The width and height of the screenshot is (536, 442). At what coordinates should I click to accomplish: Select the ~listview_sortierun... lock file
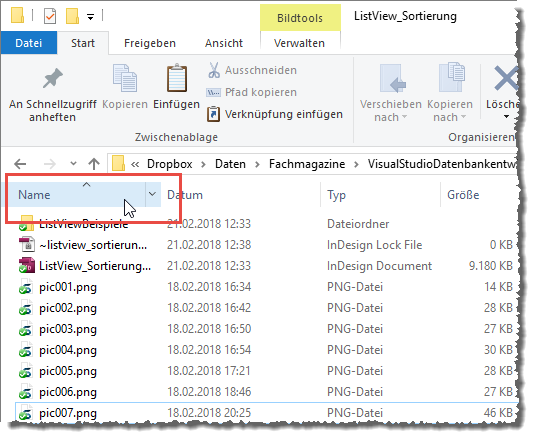93,245
